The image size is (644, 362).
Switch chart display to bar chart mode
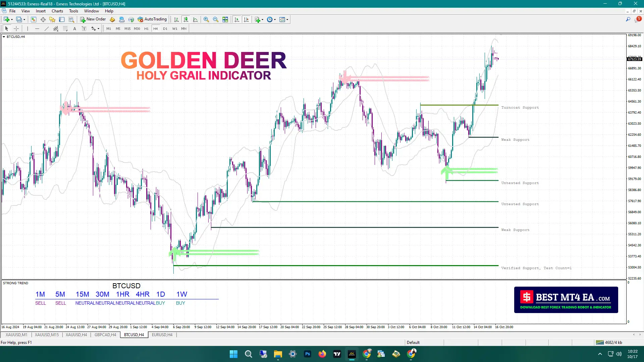click(177, 19)
